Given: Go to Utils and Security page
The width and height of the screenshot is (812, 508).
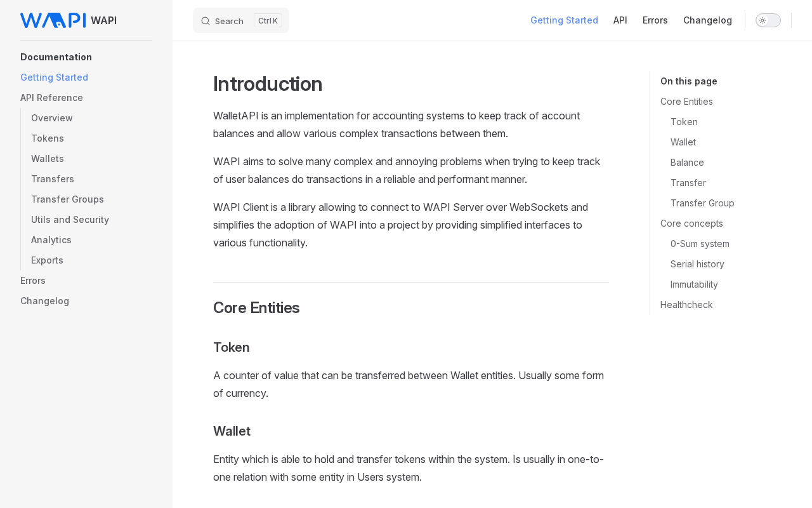Looking at the screenshot, I should click(x=70, y=220).
